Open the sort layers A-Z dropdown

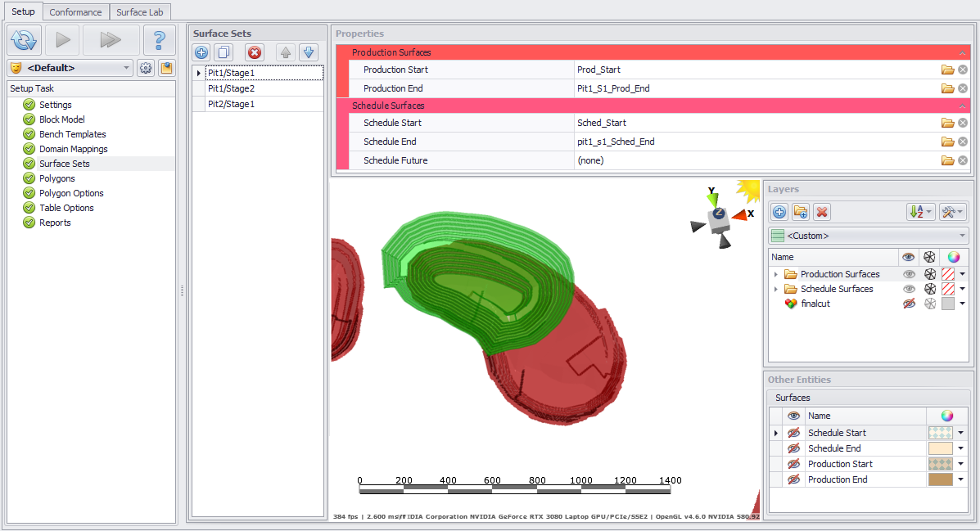(x=920, y=213)
